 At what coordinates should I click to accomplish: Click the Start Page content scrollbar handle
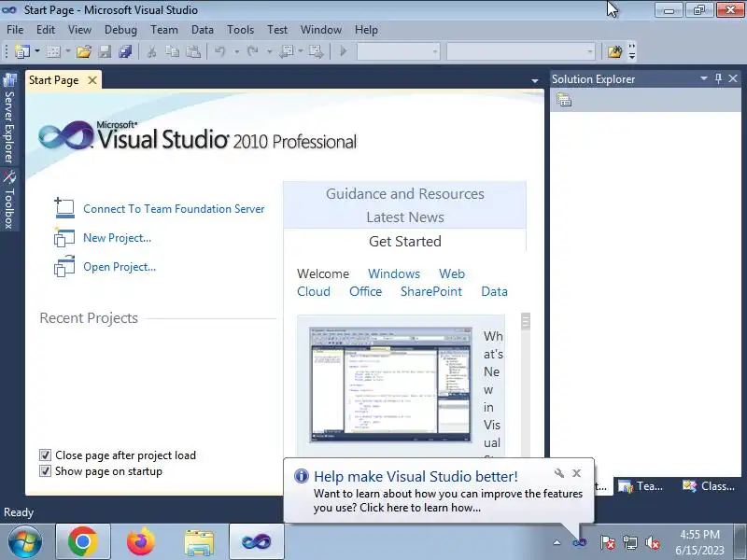click(526, 321)
